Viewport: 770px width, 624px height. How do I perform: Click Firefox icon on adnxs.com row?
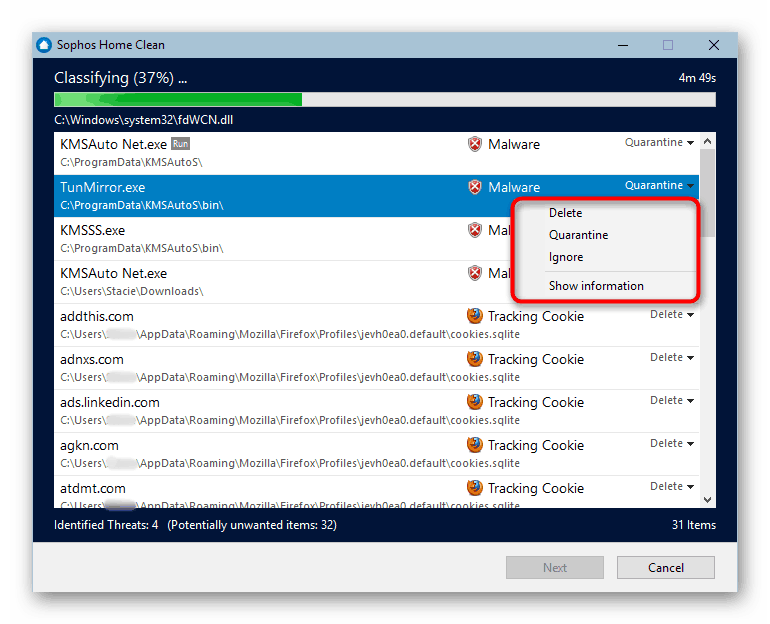[474, 359]
